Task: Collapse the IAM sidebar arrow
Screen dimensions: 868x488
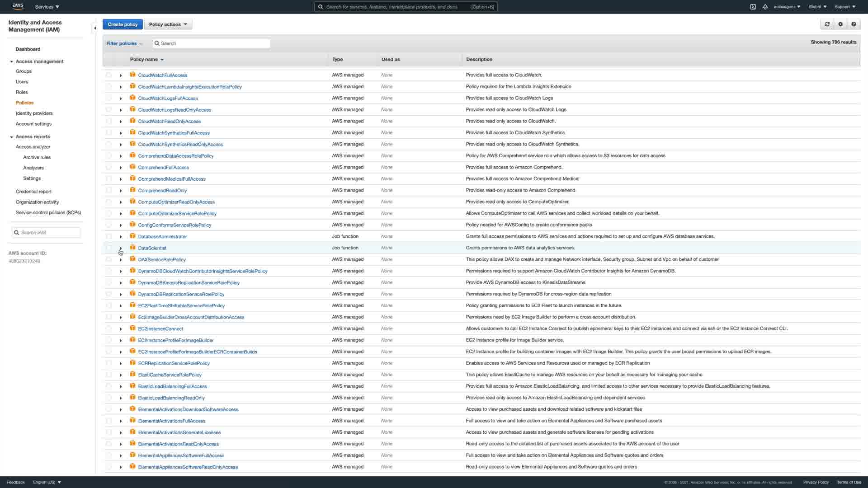Action: pyautogui.click(x=95, y=28)
